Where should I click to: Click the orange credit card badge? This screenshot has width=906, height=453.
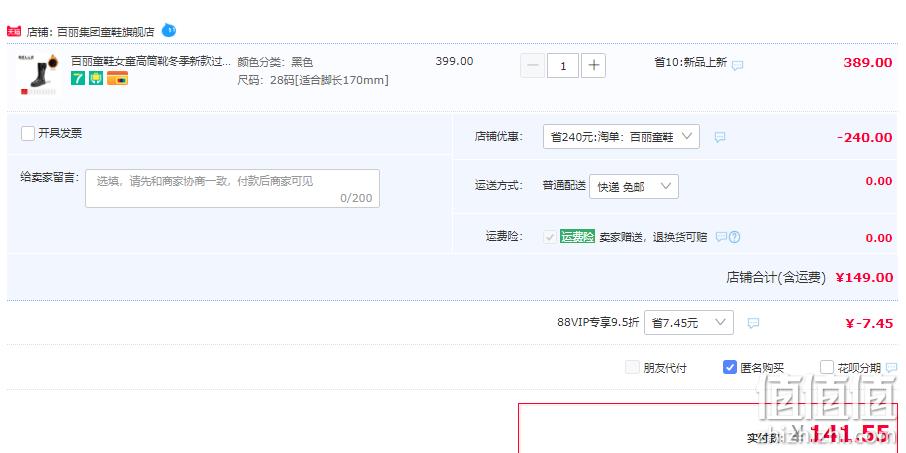click(x=117, y=78)
